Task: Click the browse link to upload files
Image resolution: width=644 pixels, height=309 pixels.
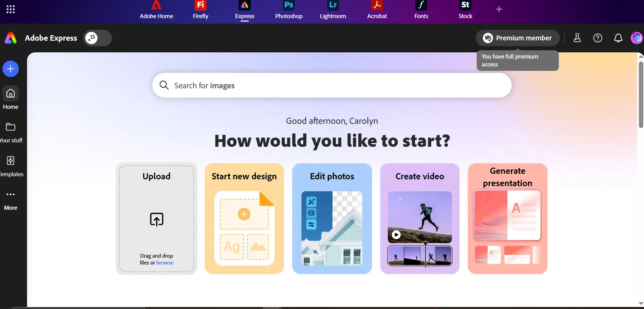Action: 165,263
